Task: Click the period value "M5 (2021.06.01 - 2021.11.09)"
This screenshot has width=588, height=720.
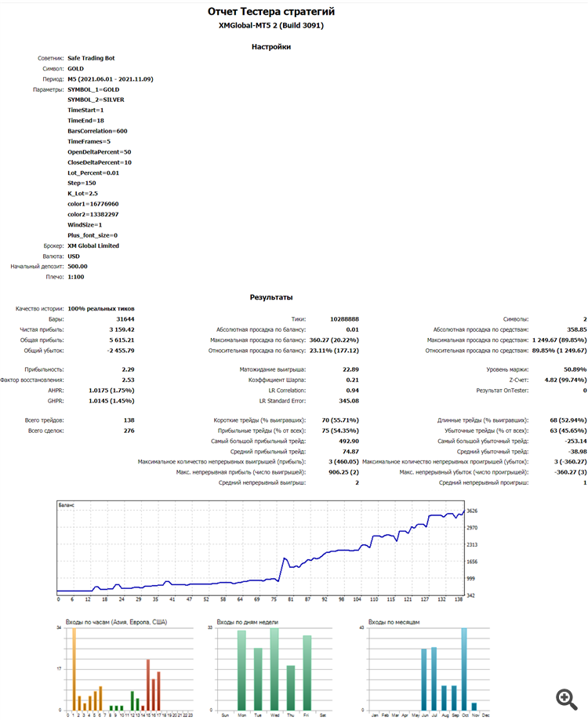Action: [x=111, y=79]
